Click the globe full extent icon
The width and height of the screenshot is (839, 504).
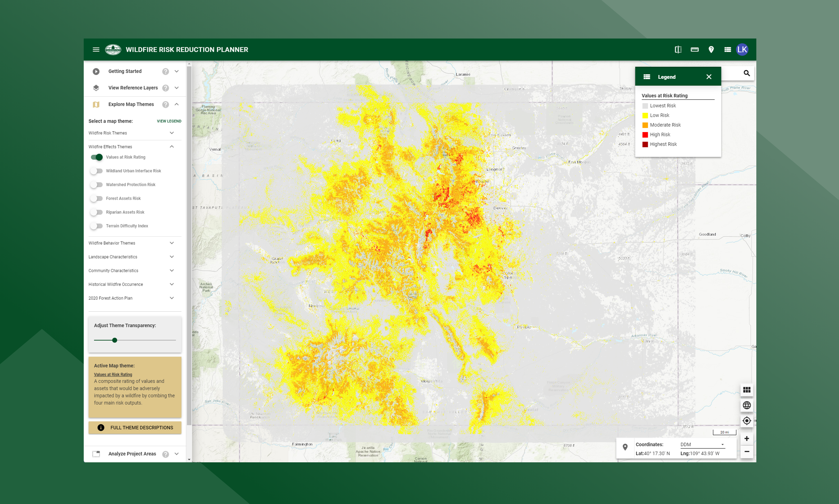(747, 405)
